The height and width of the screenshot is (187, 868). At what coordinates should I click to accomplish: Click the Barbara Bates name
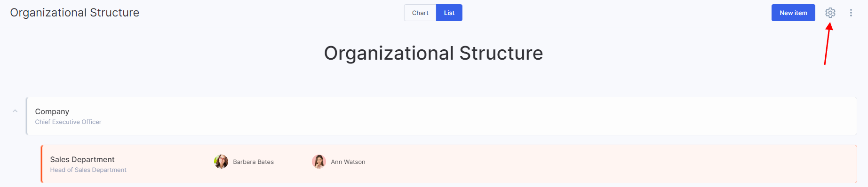coord(253,162)
